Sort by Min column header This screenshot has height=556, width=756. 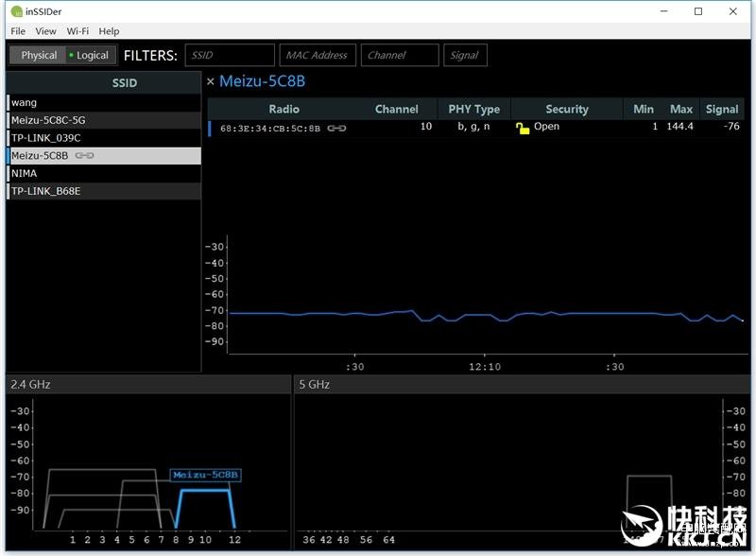(644, 109)
